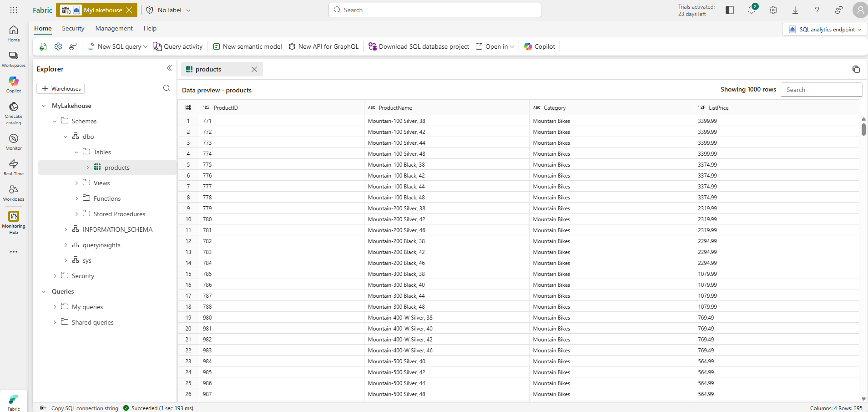Expand the INFORMATION_SCHEMA node

pos(66,229)
